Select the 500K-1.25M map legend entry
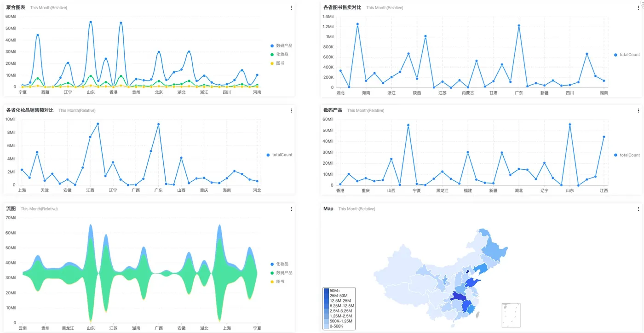The image size is (644, 333). coord(338,321)
